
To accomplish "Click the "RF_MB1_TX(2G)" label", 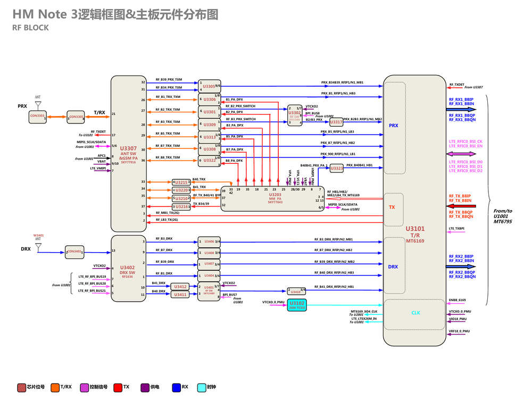I will (168, 213).
